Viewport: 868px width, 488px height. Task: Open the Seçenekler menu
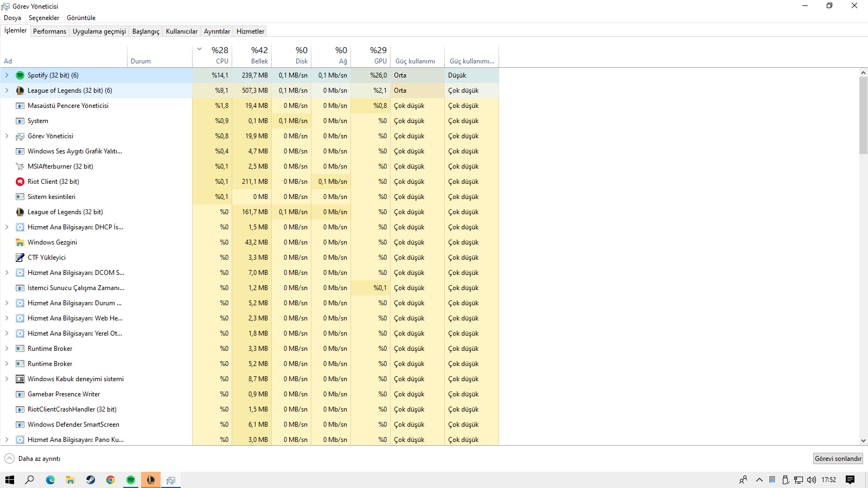click(x=44, y=18)
